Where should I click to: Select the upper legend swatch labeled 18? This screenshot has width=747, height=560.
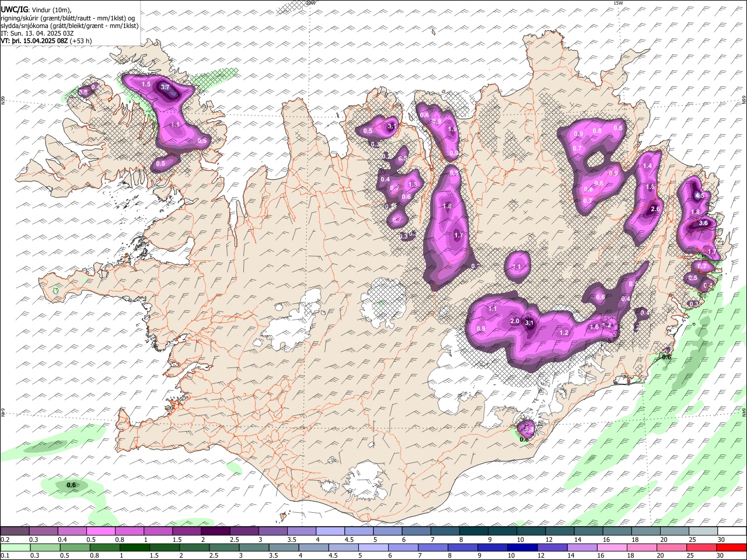click(x=645, y=531)
